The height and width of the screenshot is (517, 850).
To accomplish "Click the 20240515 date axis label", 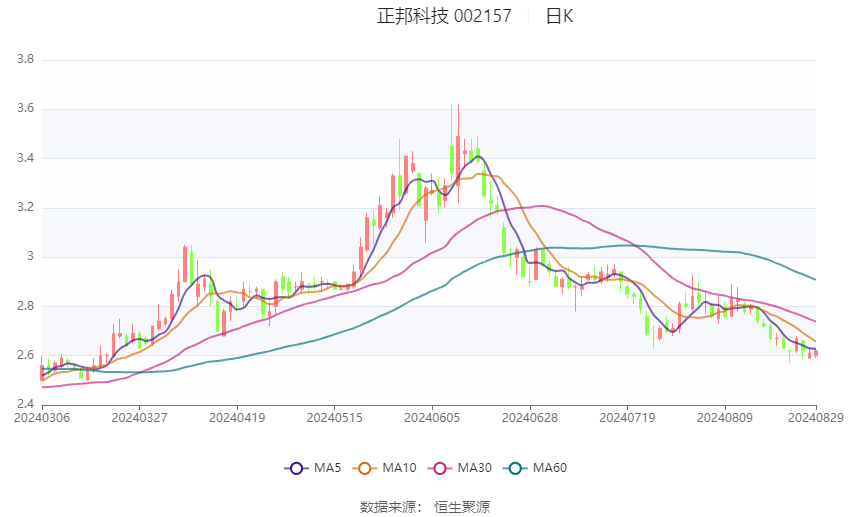I will 334,418.
